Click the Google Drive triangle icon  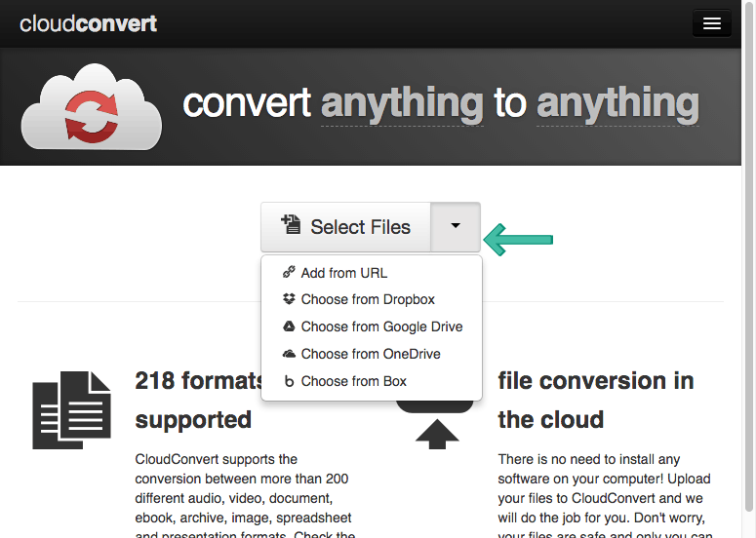click(289, 327)
